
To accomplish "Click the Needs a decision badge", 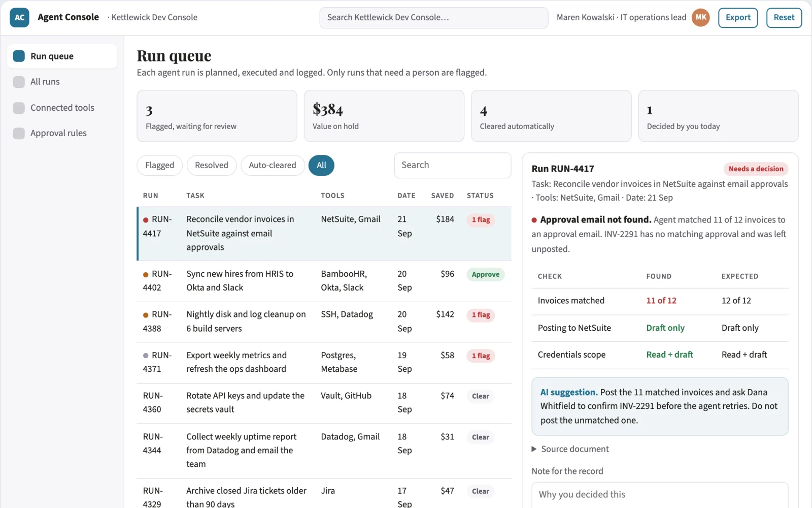I will point(756,169).
